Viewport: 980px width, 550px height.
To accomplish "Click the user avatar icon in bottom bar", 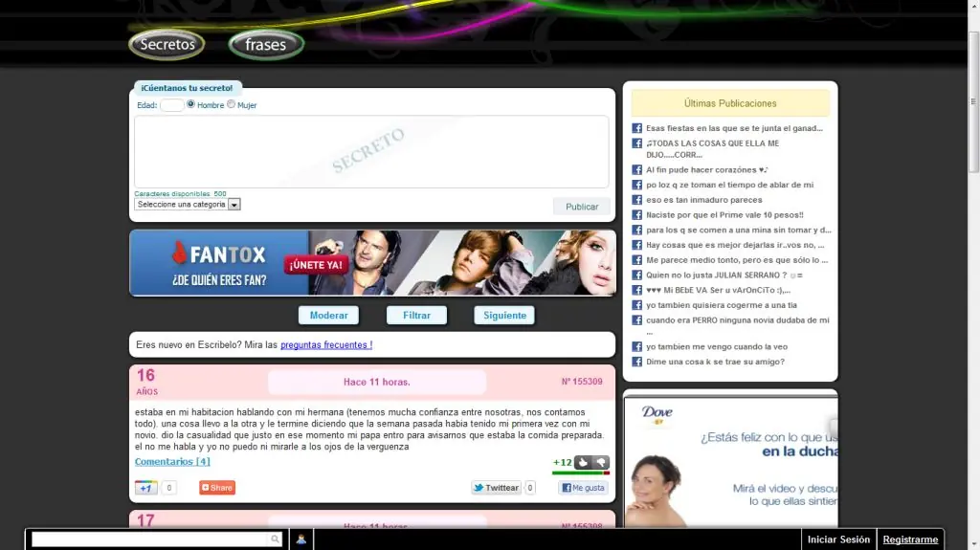I will point(301,539).
